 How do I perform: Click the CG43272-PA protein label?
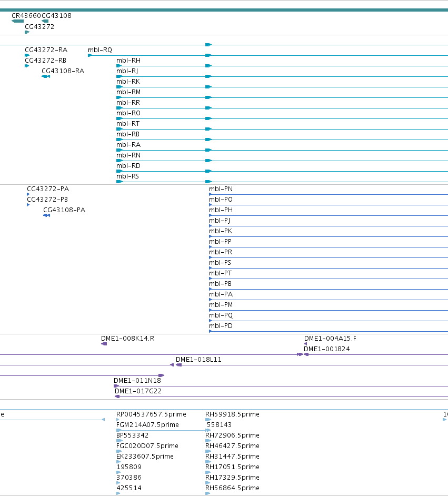48,189
